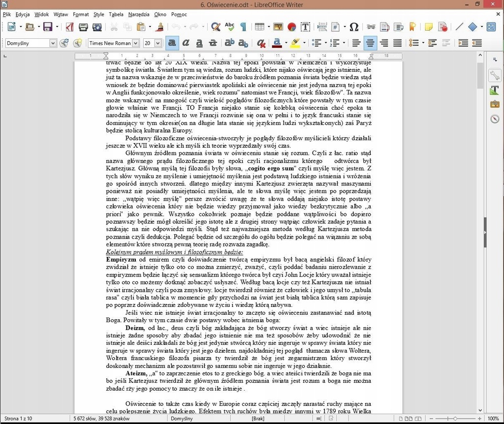This screenshot has width=504, height=424.
Task: Toggle superscript
Action: point(229,43)
